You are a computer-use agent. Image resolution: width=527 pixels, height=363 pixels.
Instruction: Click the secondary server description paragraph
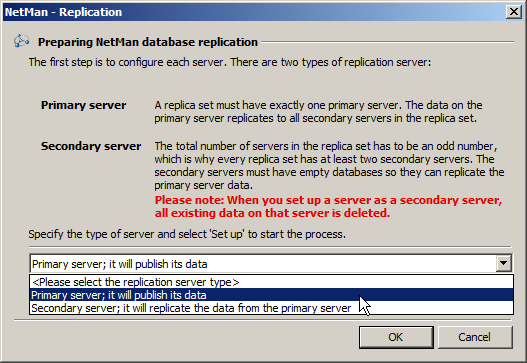(329, 165)
